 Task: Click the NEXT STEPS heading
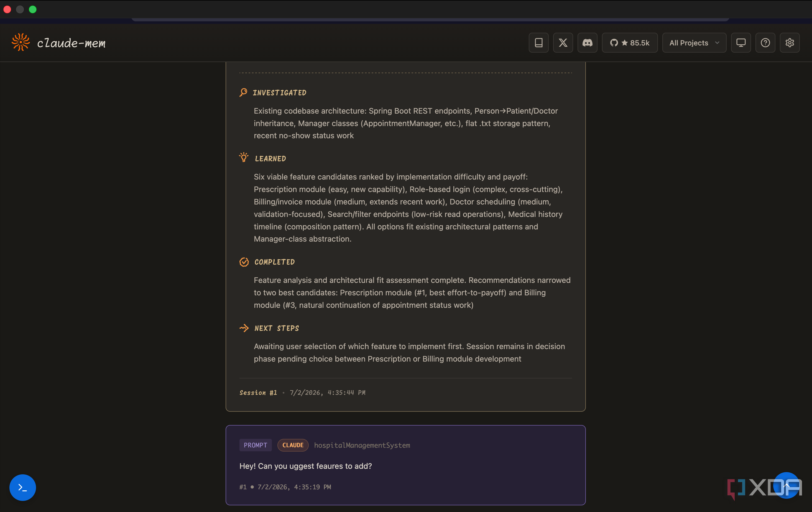(x=277, y=328)
